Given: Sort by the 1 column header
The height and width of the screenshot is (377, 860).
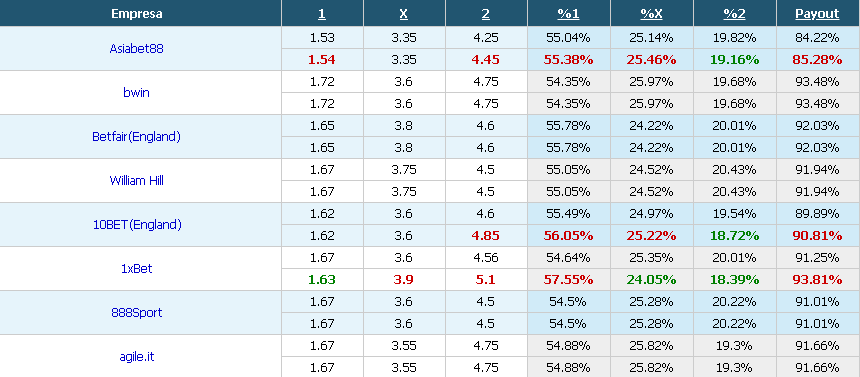Looking at the screenshot, I should pyautogui.click(x=322, y=14).
